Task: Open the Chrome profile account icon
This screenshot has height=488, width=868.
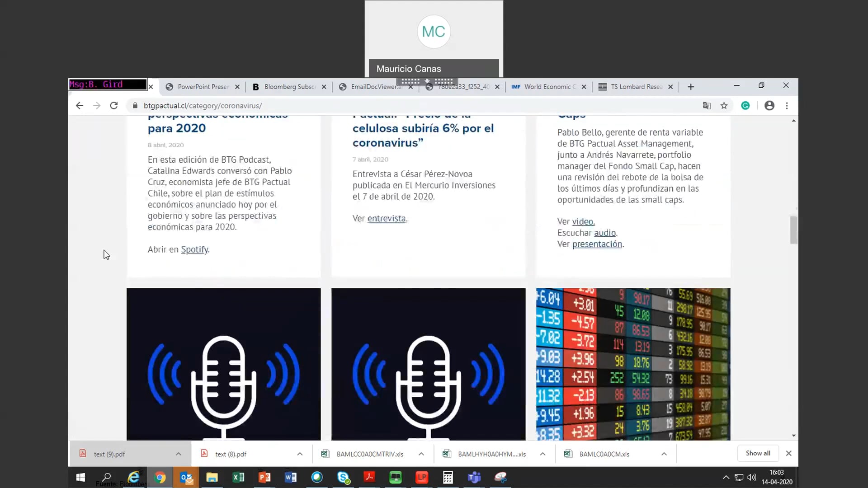Action: click(x=769, y=106)
